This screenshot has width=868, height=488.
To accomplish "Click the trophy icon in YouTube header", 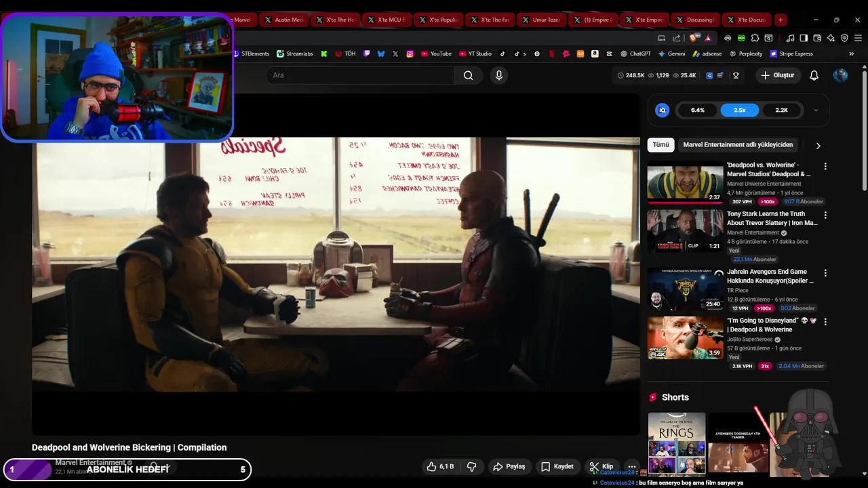I will (x=736, y=75).
